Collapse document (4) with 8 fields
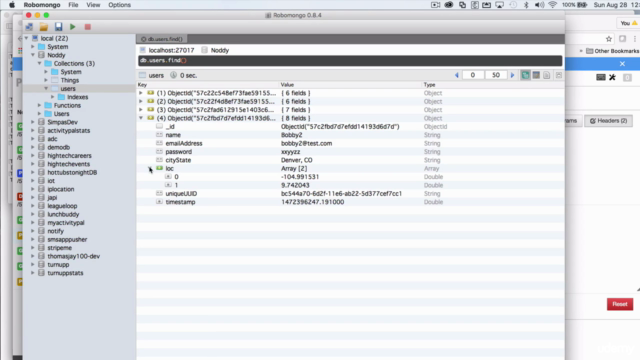This screenshot has width=640, height=360. pyautogui.click(x=141, y=118)
